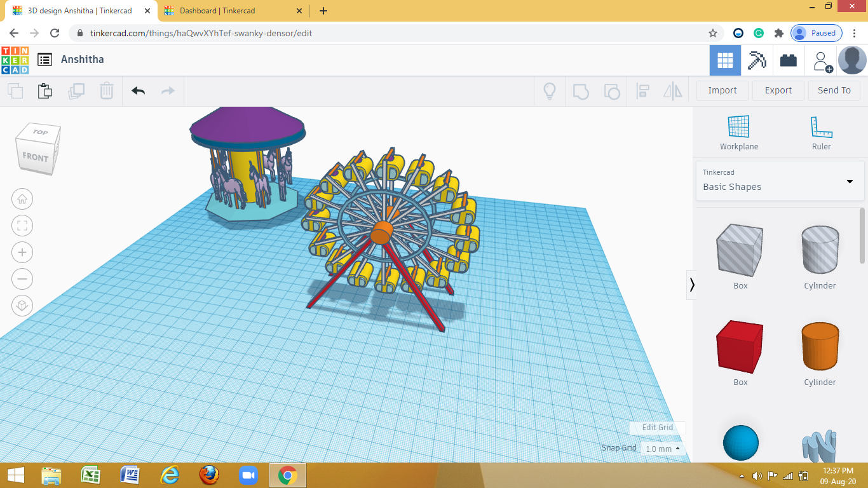
Task: Click the TOP face of view cube
Action: [40, 132]
